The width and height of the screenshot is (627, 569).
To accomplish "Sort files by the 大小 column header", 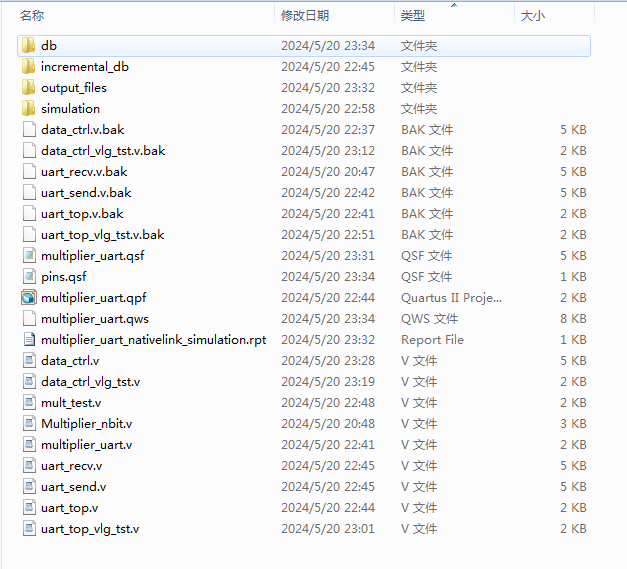I will click(533, 16).
